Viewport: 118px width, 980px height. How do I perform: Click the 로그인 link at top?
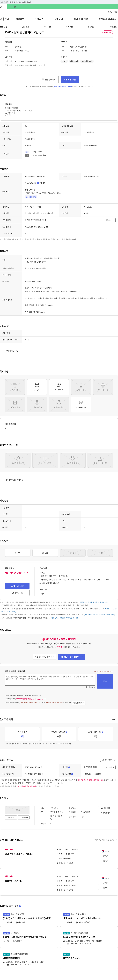110,12
